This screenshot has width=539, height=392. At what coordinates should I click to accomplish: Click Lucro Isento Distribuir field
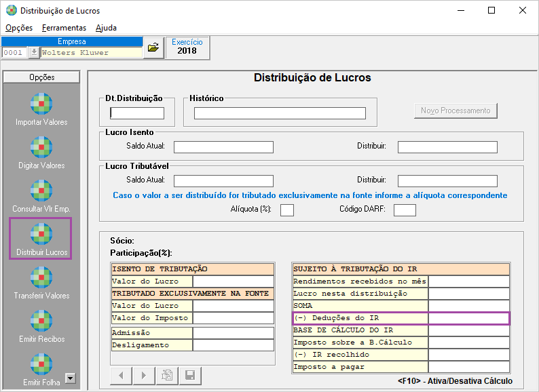[x=447, y=147]
